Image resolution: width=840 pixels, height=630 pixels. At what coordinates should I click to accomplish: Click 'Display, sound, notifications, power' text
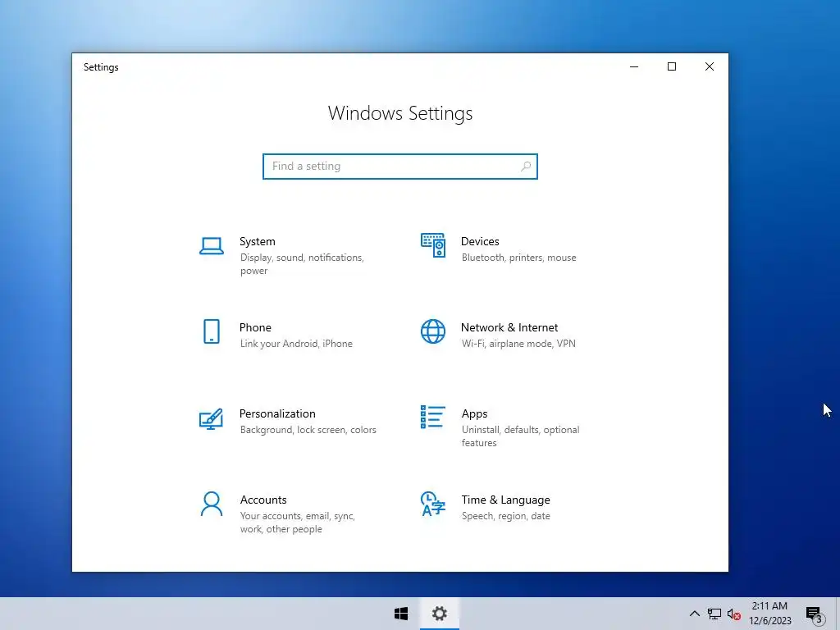click(302, 264)
